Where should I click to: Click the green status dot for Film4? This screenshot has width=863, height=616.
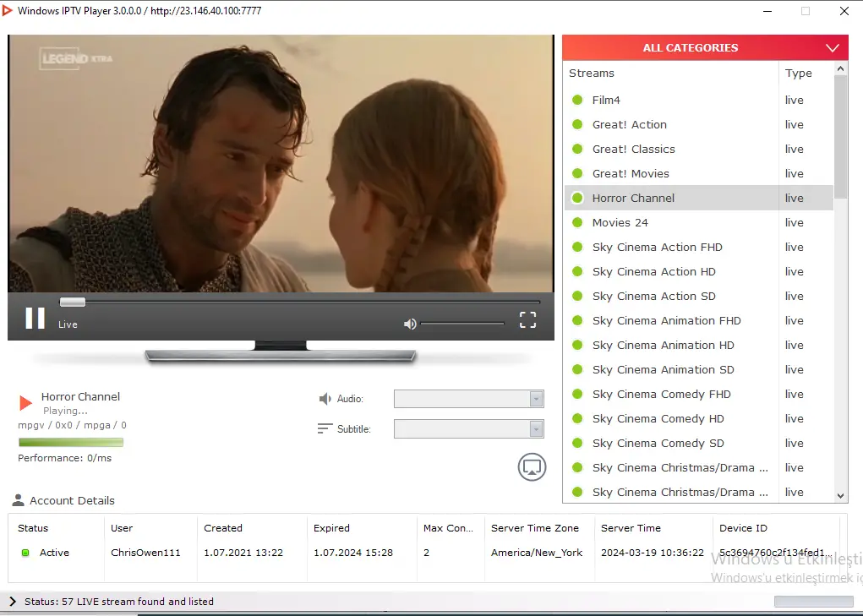click(x=577, y=100)
